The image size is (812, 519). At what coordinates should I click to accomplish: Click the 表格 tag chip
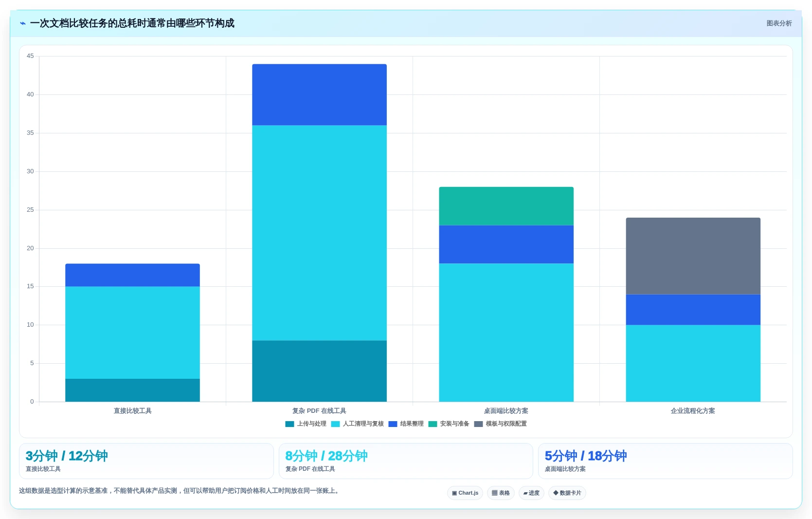(x=501, y=493)
